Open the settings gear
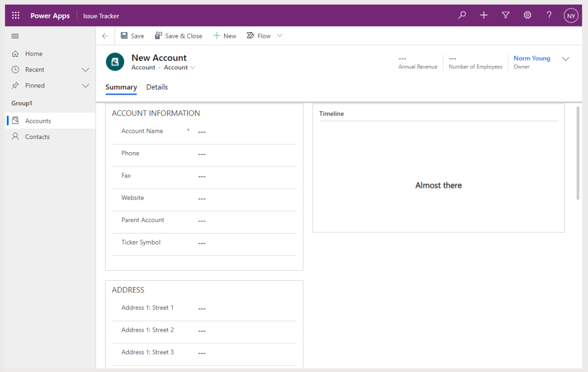 [x=527, y=15]
